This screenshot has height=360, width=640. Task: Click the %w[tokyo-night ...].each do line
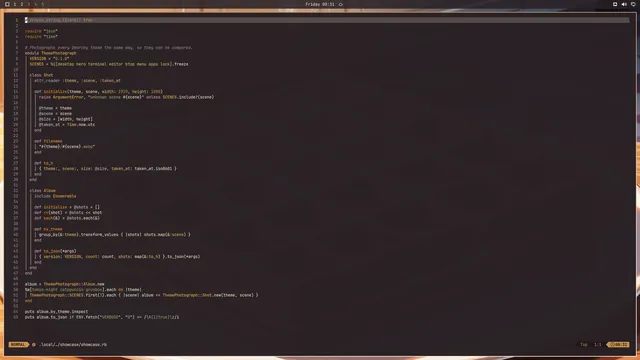click(x=83, y=289)
